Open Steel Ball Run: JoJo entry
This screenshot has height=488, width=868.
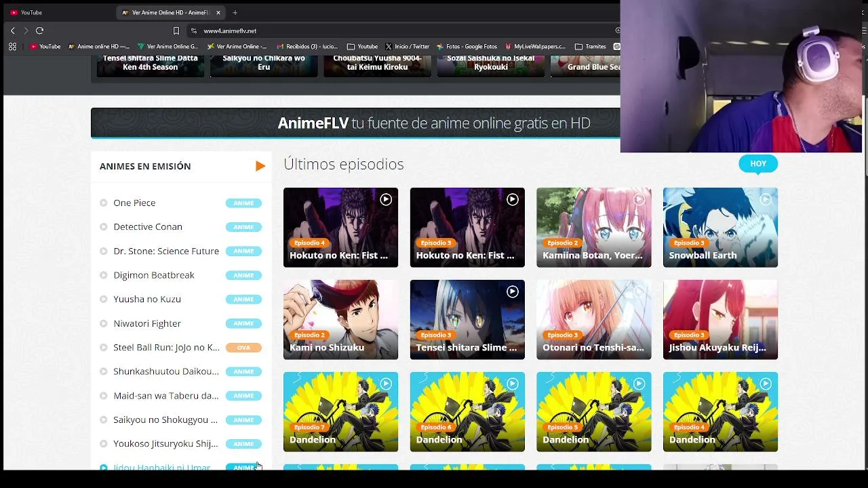166,347
